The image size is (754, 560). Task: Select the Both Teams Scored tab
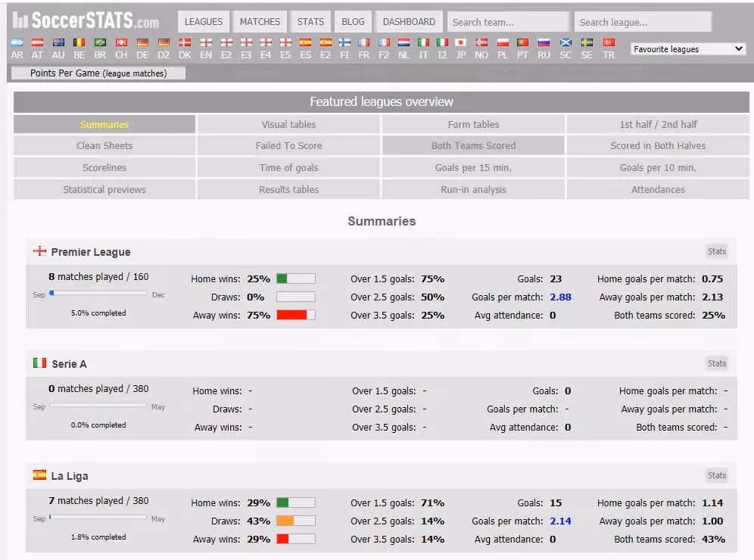(473, 146)
